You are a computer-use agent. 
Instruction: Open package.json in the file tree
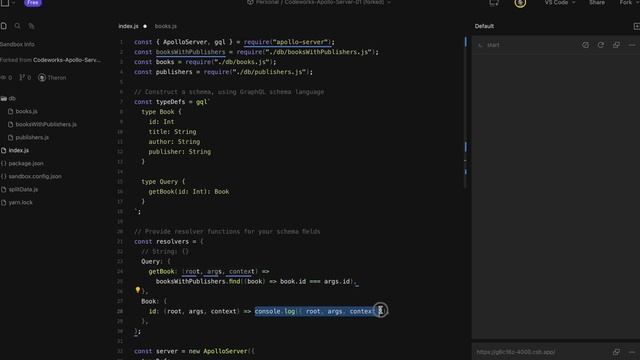point(26,163)
